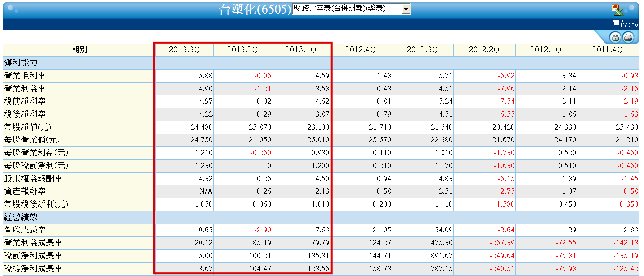Select the 台塑化(6505) title text
This screenshot has width=644, height=276.
pyautogui.click(x=255, y=10)
